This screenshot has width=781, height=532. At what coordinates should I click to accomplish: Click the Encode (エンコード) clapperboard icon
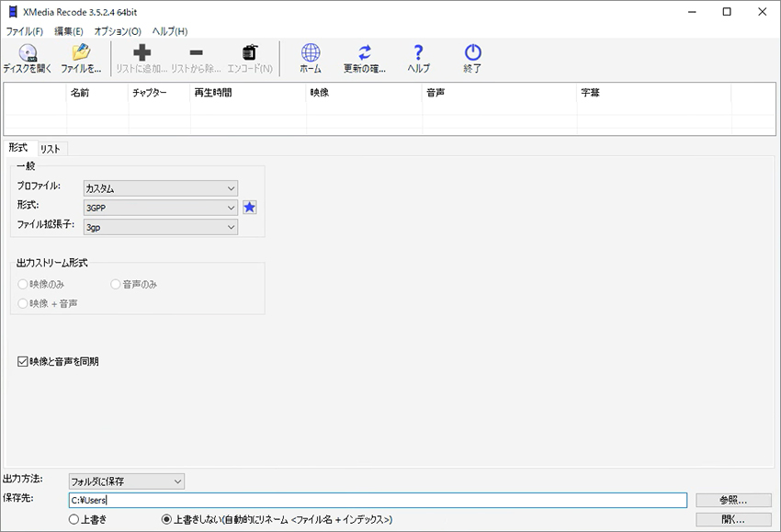250,52
